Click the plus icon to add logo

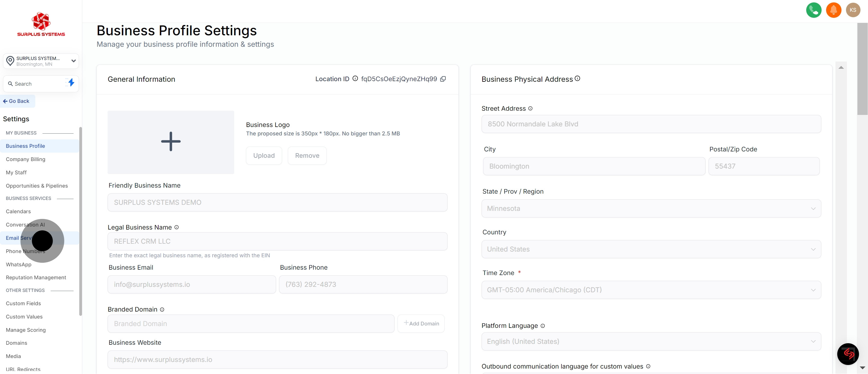[x=171, y=142]
